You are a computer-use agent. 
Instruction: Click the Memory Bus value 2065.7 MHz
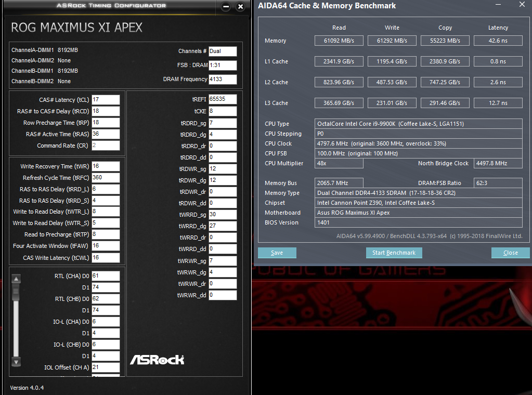339,183
